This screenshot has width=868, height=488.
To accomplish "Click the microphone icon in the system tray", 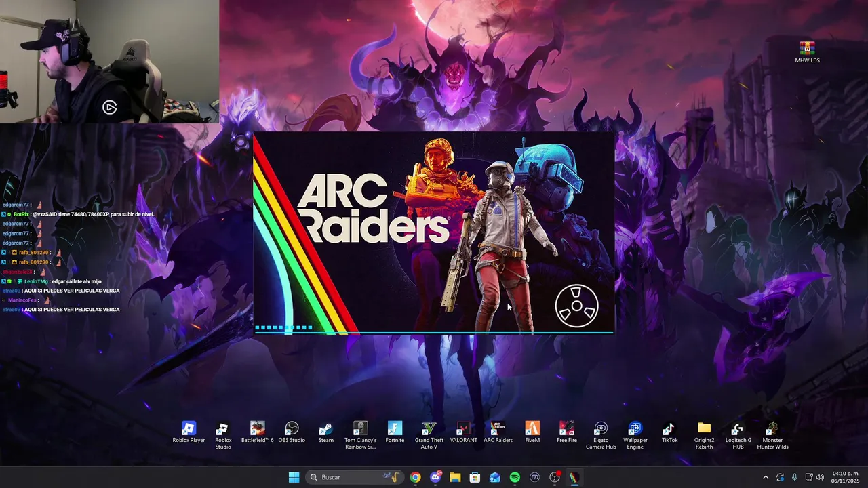I will [x=794, y=477].
